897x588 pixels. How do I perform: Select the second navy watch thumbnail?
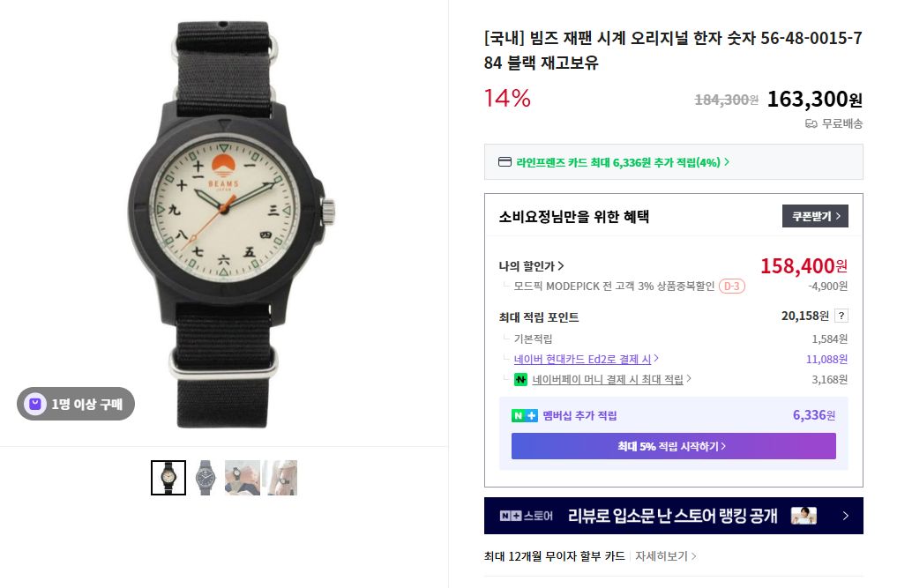(x=206, y=478)
